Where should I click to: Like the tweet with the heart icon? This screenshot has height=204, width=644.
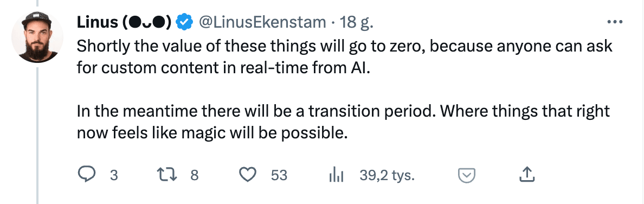tap(248, 176)
